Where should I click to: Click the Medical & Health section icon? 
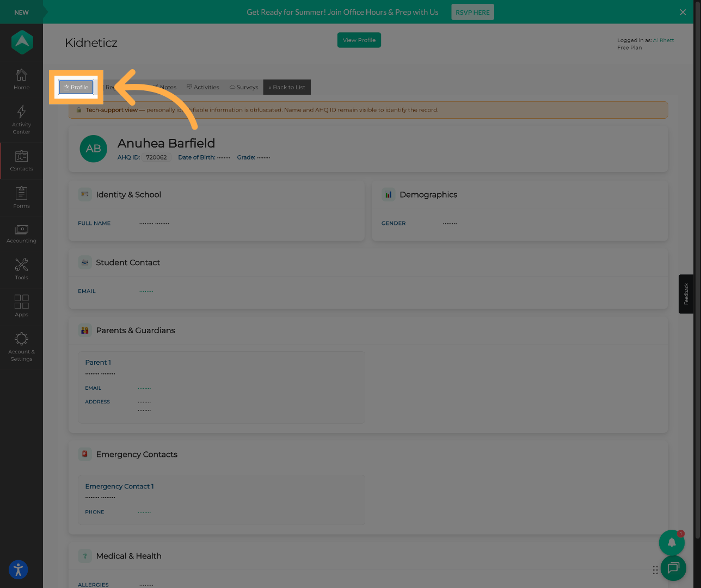point(85,556)
